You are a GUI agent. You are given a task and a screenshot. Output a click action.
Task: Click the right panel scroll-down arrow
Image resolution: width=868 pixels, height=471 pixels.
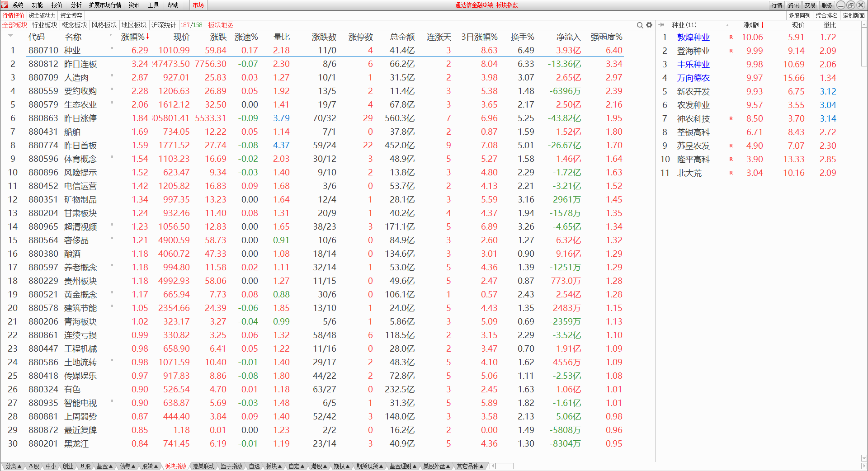pos(864,458)
